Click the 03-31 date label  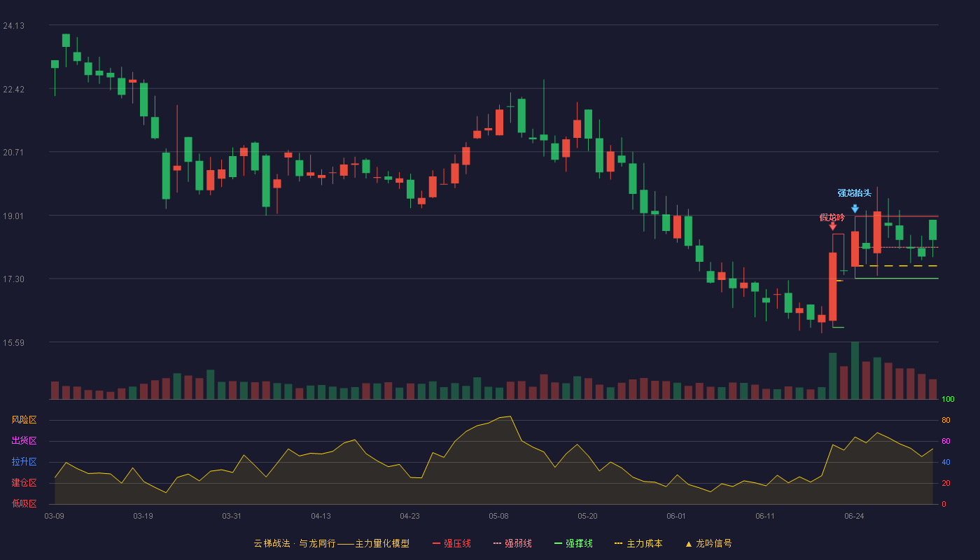(232, 516)
